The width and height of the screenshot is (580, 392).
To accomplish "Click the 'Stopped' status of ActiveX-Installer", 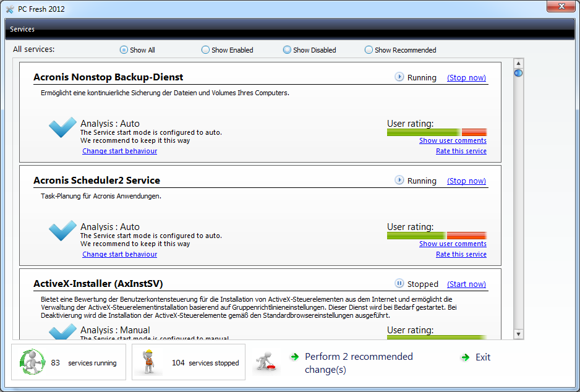I will 423,284.
